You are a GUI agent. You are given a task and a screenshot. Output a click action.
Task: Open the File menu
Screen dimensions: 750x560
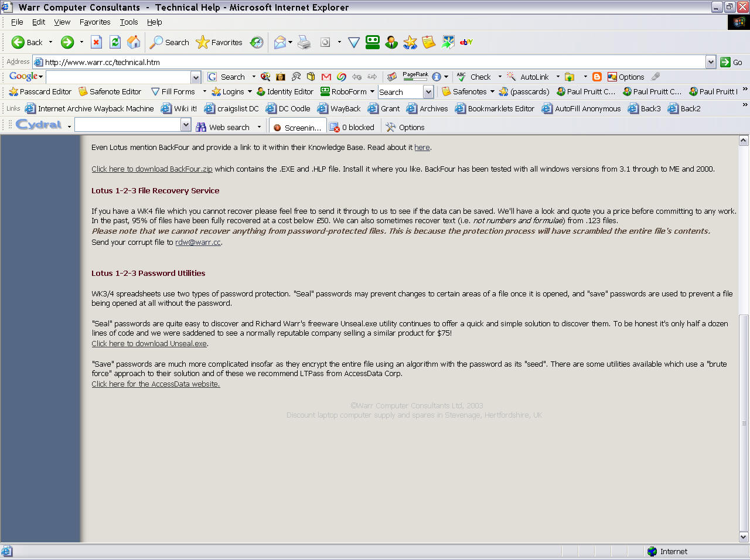point(17,22)
